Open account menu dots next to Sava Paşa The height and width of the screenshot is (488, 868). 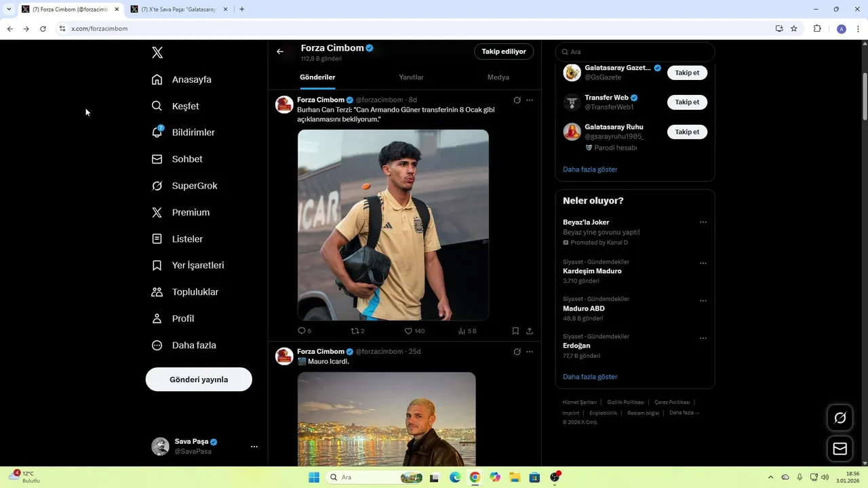coord(254,447)
